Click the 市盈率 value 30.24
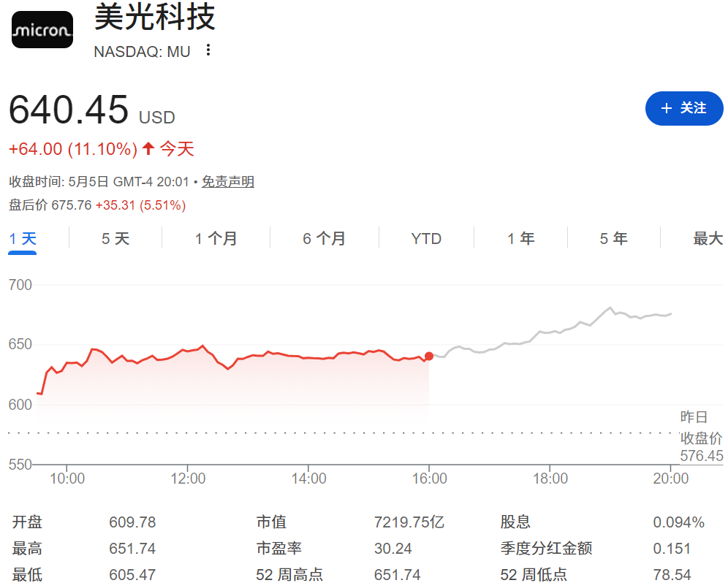This screenshot has width=728, height=583. [x=393, y=549]
